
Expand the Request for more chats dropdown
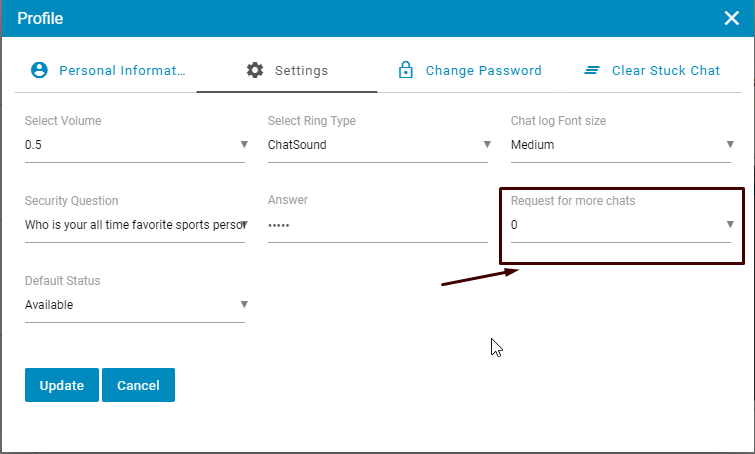point(730,224)
